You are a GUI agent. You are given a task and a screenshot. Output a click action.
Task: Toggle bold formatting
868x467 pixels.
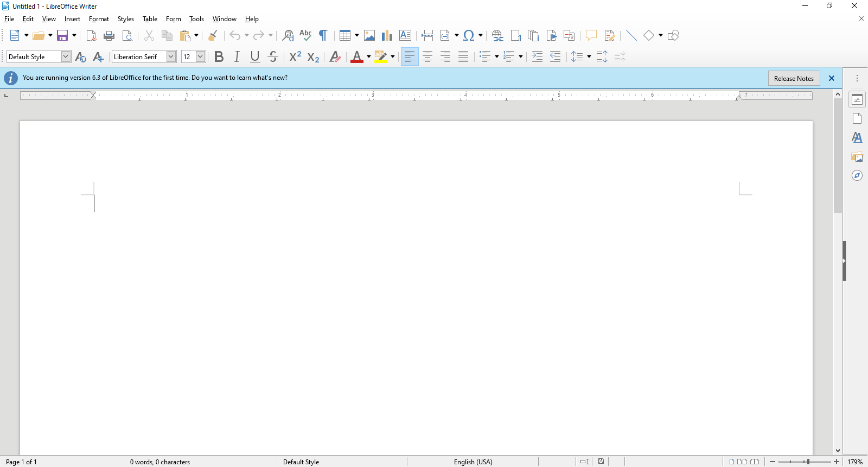click(x=219, y=57)
